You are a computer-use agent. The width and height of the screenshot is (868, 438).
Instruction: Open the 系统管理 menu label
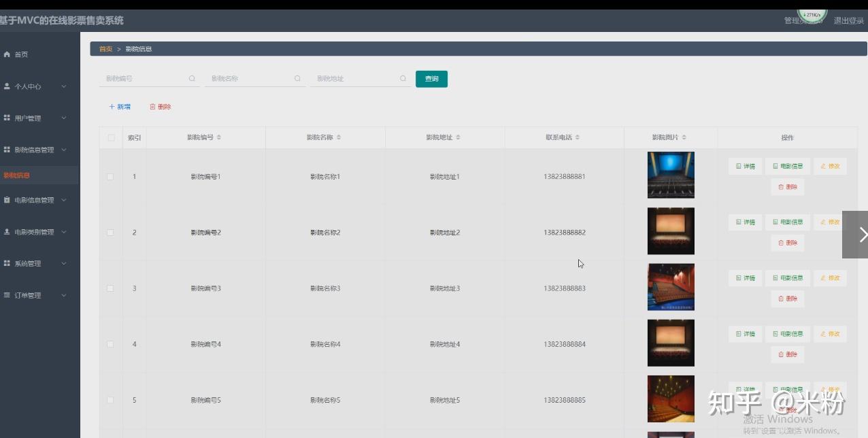[28, 263]
